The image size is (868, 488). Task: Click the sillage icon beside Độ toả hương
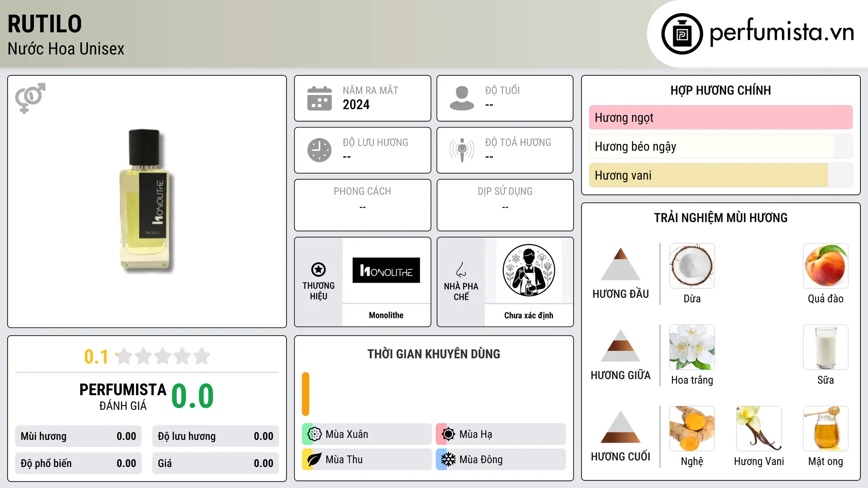click(x=462, y=150)
